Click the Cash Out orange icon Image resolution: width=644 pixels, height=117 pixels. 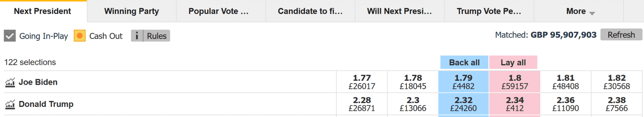click(80, 36)
